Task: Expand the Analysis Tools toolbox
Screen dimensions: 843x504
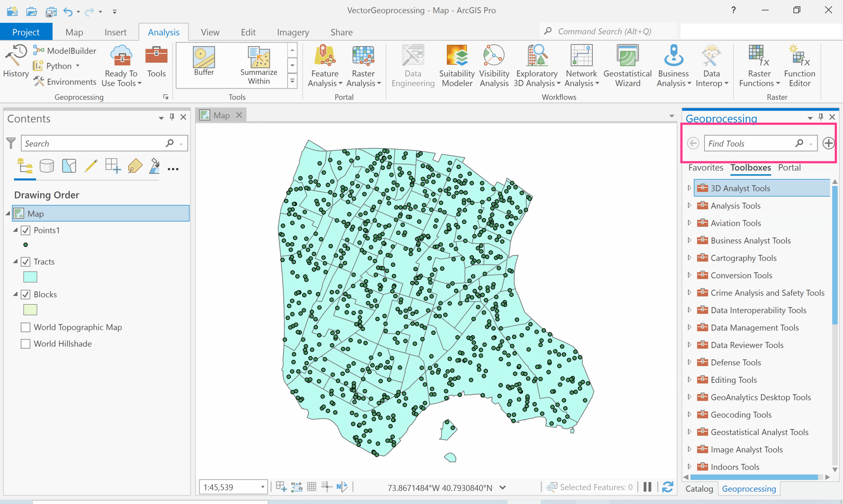Action: pyautogui.click(x=690, y=206)
